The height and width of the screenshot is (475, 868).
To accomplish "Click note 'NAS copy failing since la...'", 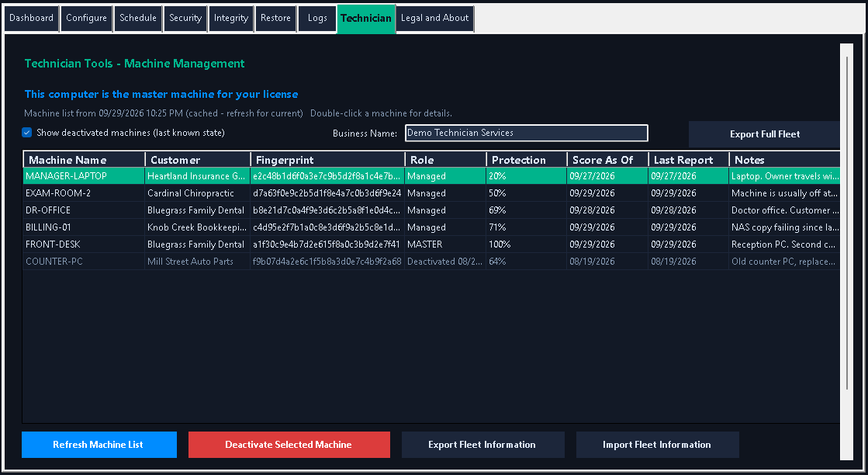I will [x=784, y=227].
